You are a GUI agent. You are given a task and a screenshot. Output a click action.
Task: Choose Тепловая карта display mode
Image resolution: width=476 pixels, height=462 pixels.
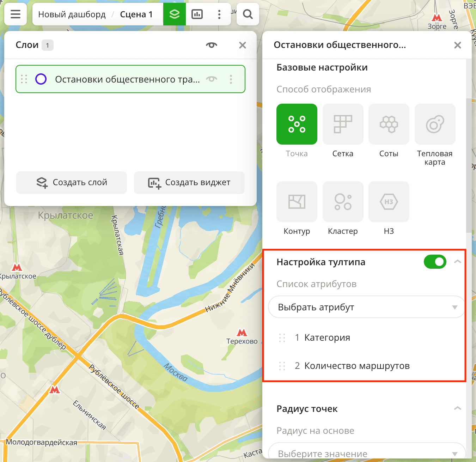point(435,124)
